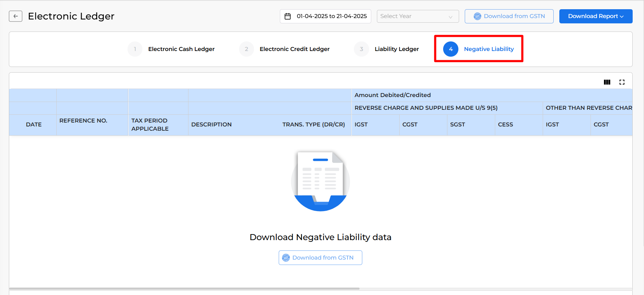
Task: Select the Negative Liability tab
Action: pyautogui.click(x=488, y=49)
